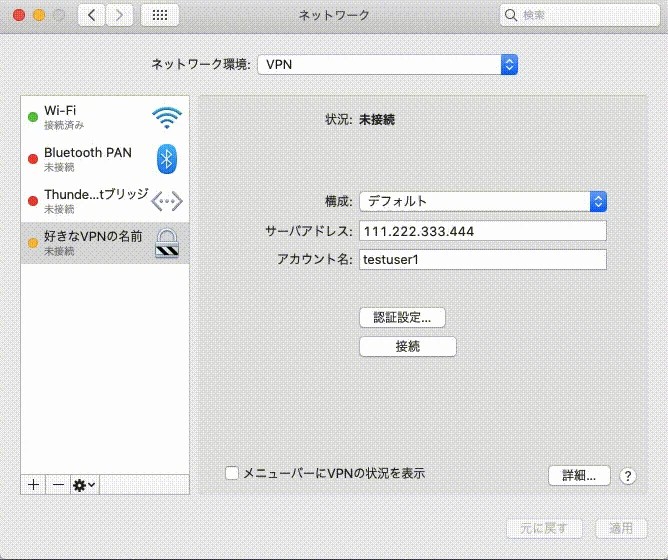This screenshot has width=668, height=560.
Task: Click the アカウント名 input field
Action: tap(483, 260)
